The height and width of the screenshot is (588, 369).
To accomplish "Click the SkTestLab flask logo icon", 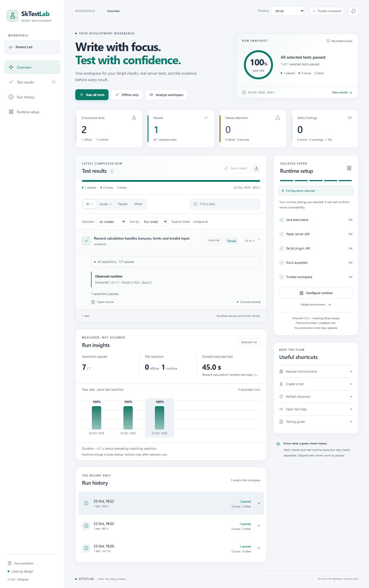I will [13, 16].
